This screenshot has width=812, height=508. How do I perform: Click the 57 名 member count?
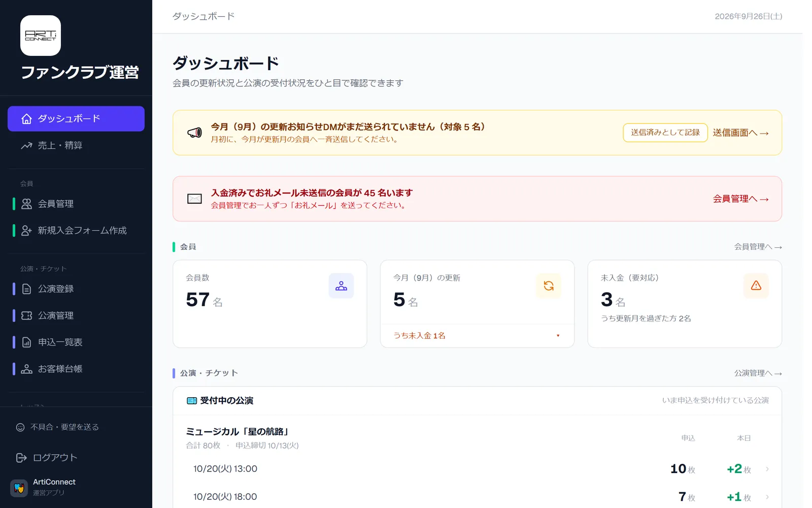click(204, 300)
